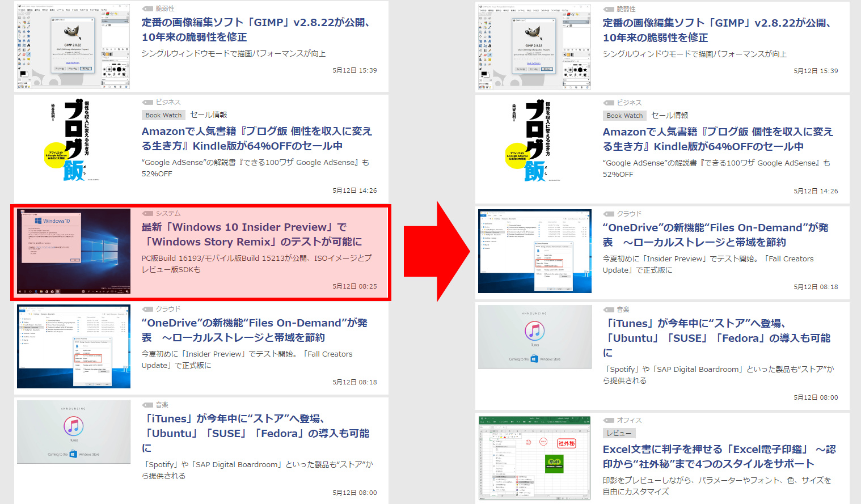The height and width of the screenshot is (504, 861).
Task: Open GIMP article thumbnail in left list
Action: click(x=74, y=46)
